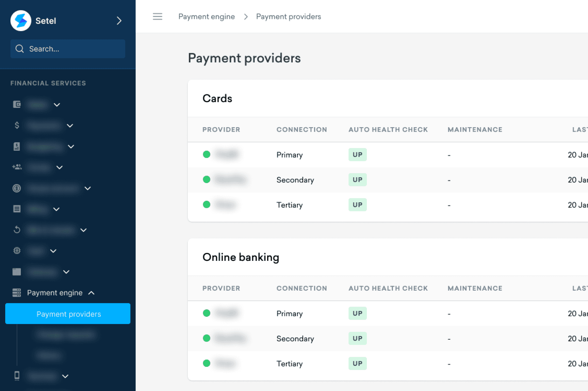The image size is (588, 391).
Task: Click the green dot in Online banking Secondary row
Action: (206, 338)
